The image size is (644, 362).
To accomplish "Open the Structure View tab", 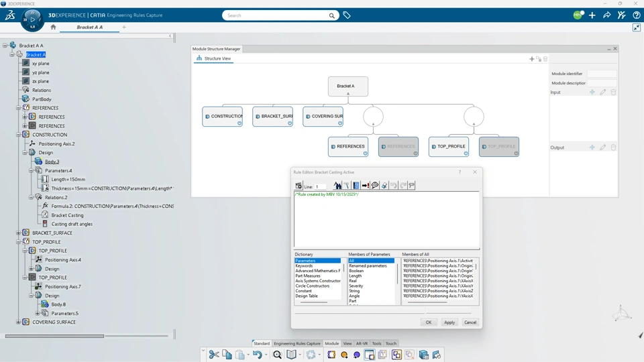I will pyautogui.click(x=213, y=59).
